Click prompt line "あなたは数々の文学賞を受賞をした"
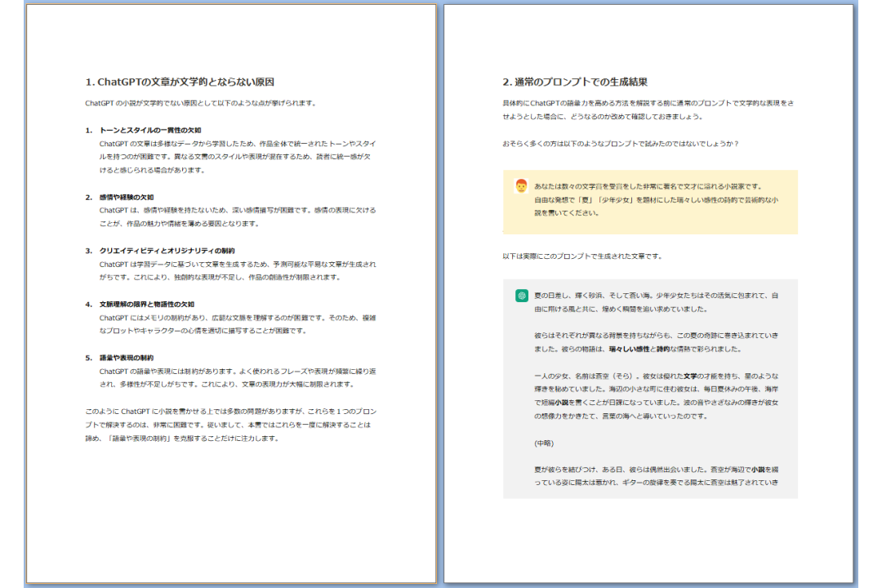The height and width of the screenshot is (588, 882). [648, 186]
